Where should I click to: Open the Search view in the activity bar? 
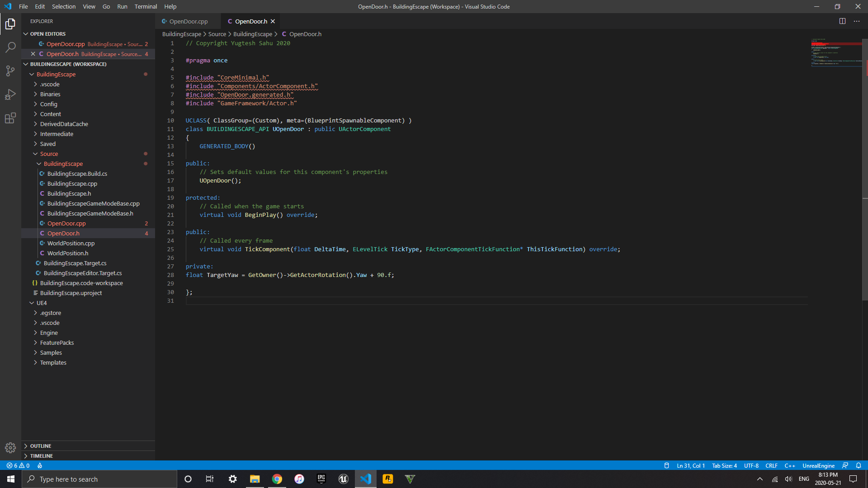point(10,47)
